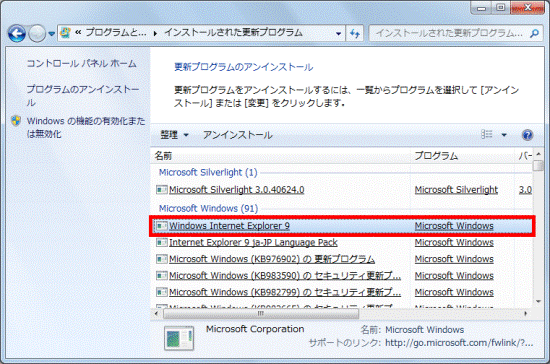Screen dimensions: 550x364
Task: Click the vertical scrollbar thumb
Action: [538, 166]
